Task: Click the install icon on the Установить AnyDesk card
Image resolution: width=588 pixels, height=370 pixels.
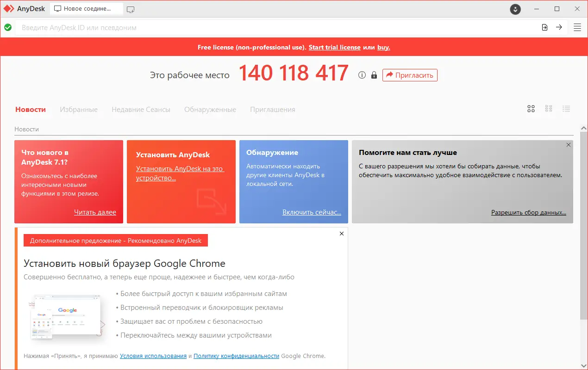Action: pyautogui.click(x=211, y=201)
